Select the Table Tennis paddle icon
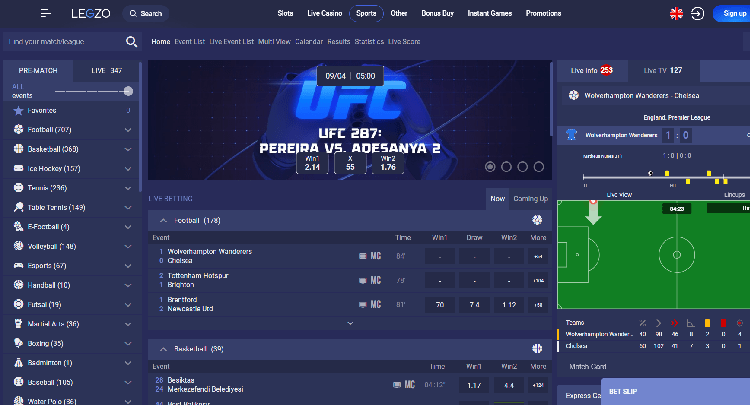Image resolution: width=750 pixels, height=405 pixels. click(x=18, y=207)
